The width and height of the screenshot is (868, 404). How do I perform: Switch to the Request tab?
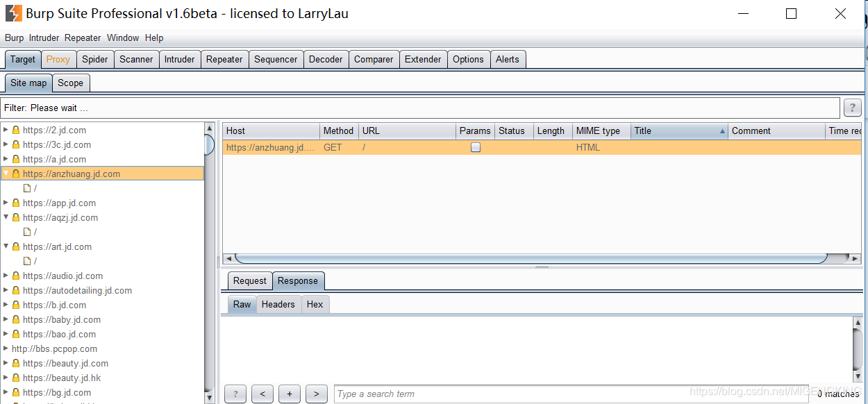pyautogui.click(x=250, y=280)
